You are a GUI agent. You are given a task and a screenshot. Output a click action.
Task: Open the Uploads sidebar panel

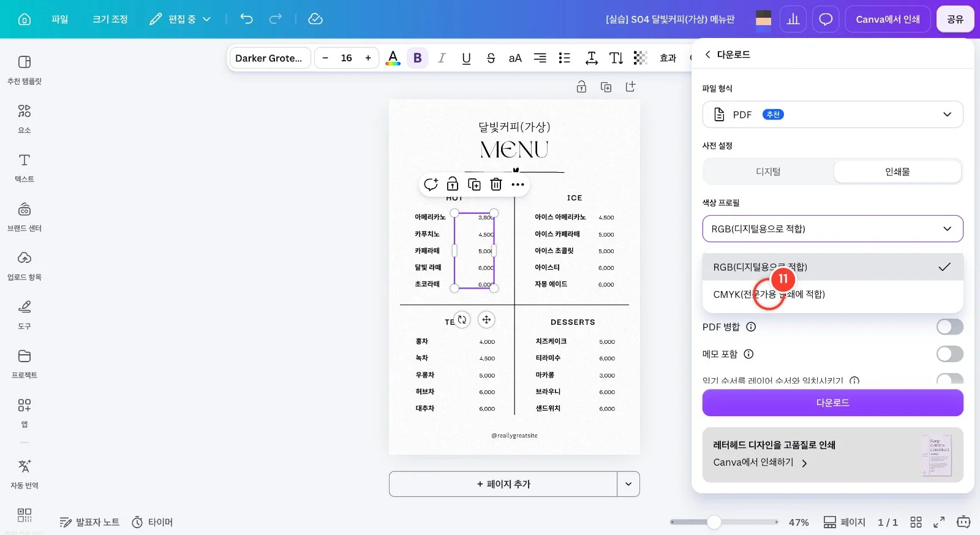[x=24, y=266]
